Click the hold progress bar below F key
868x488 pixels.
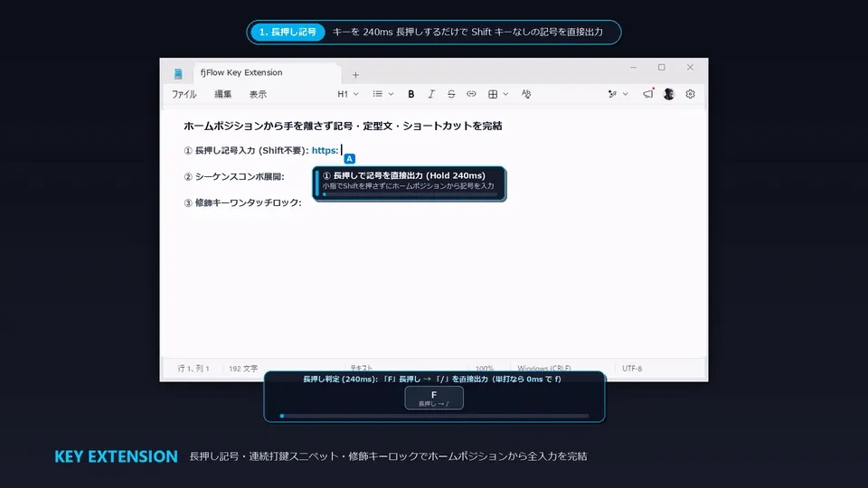click(435, 416)
